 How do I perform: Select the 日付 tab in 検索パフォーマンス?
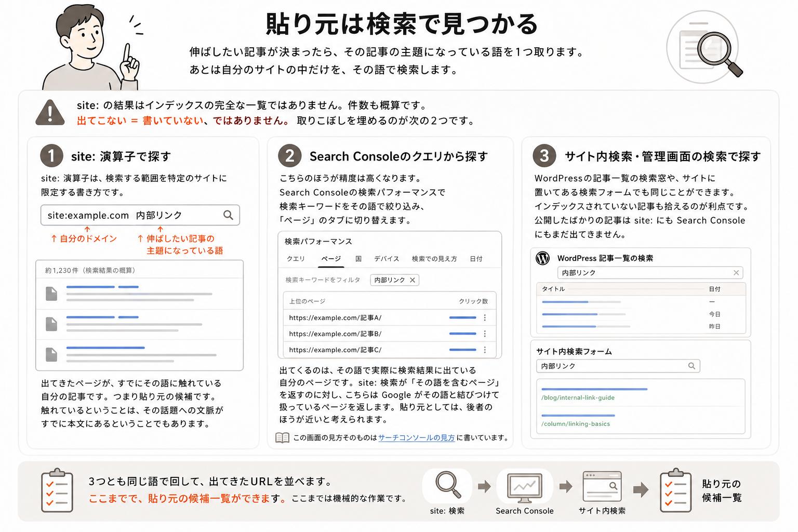point(476,259)
